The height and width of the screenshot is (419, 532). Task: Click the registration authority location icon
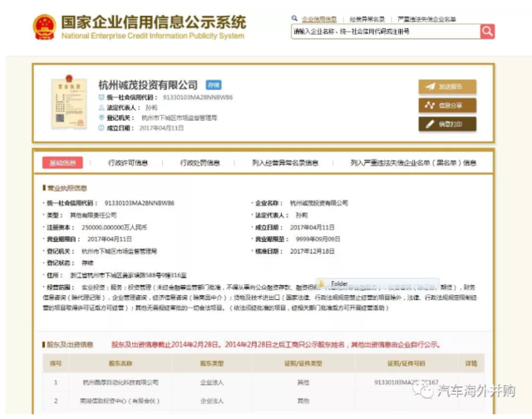pyautogui.click(x=101, y=117)
